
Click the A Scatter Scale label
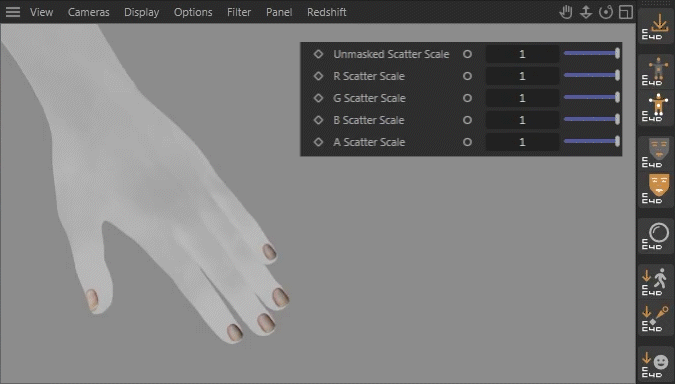click(x=369, y=142)
